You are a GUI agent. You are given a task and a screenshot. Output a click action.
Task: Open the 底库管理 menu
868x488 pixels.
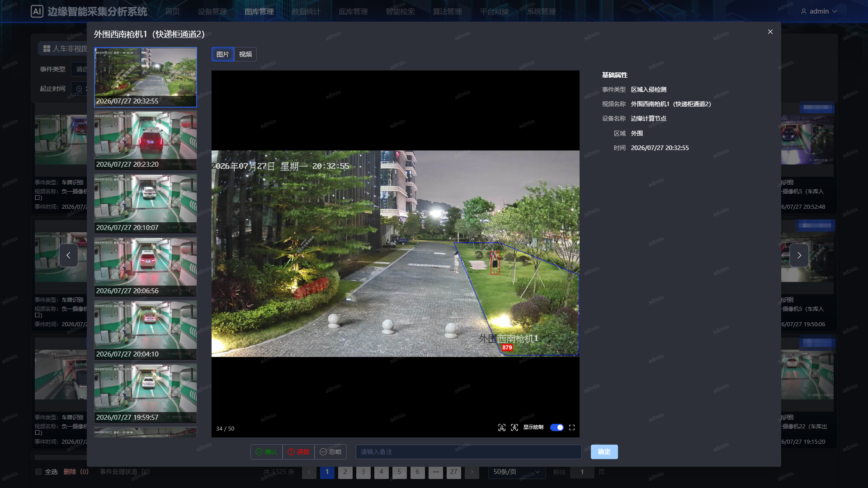click(353, 11)
